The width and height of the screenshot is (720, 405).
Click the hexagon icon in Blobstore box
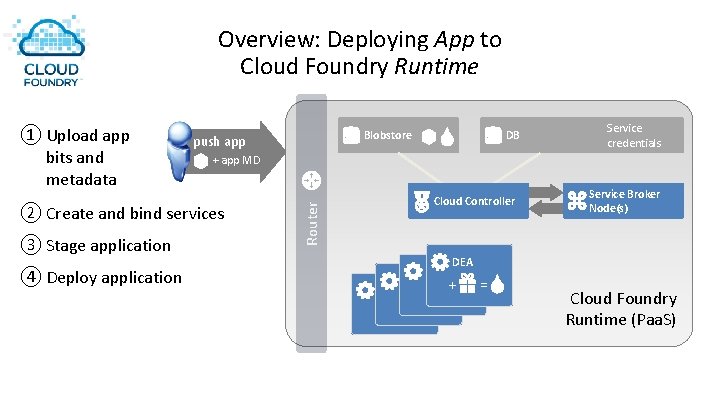click(x=428, y=136)
